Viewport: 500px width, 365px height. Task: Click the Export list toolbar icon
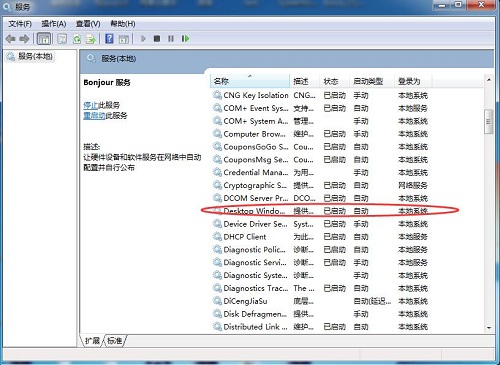[91, 39]
